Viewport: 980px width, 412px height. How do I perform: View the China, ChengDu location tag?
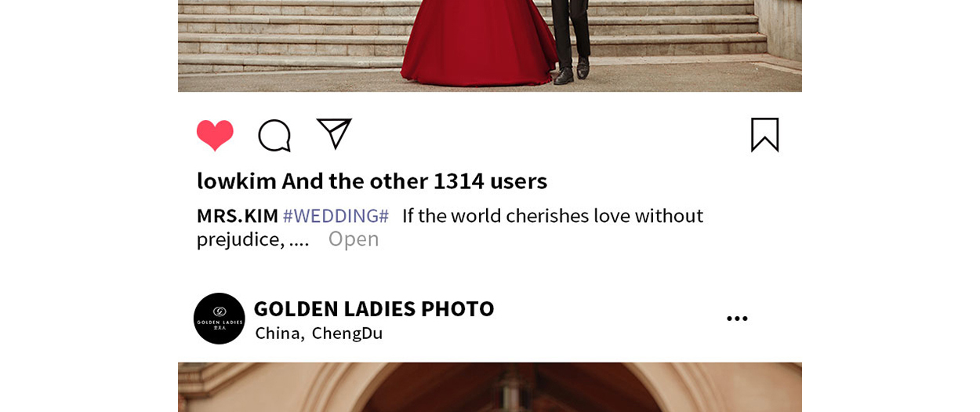(319, 333)
